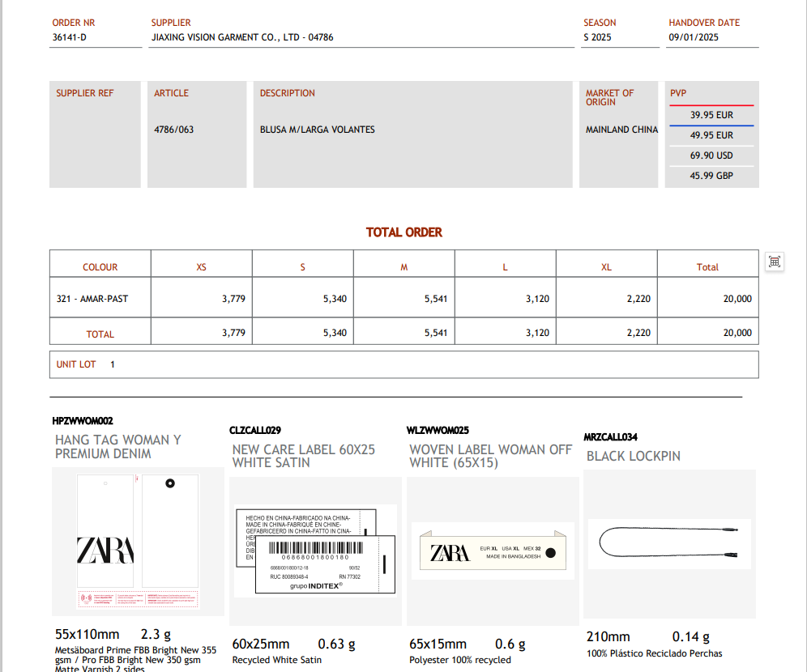807x672 pixels.
Task: Click the HPZWWOM002 item code
Action: 83,421
